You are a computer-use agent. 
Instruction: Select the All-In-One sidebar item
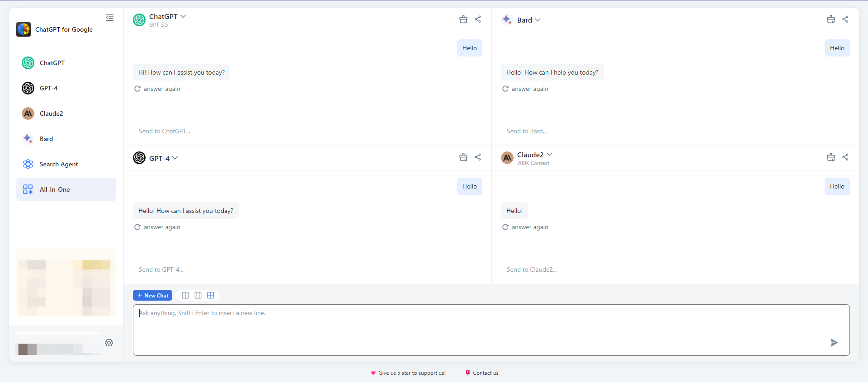tap(66, 189)
